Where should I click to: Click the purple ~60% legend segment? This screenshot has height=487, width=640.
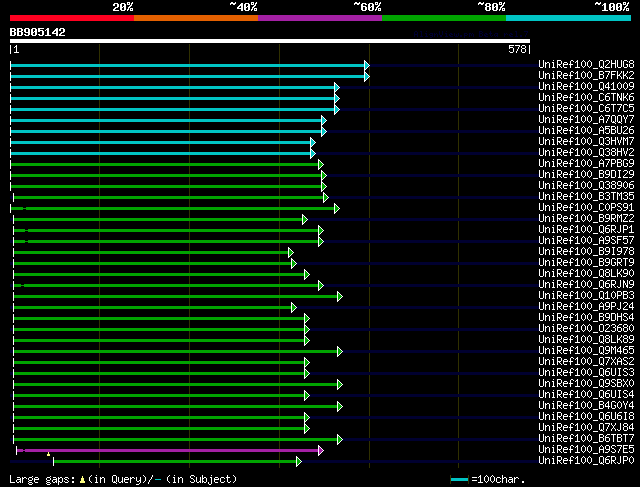[x=320, y=18]
